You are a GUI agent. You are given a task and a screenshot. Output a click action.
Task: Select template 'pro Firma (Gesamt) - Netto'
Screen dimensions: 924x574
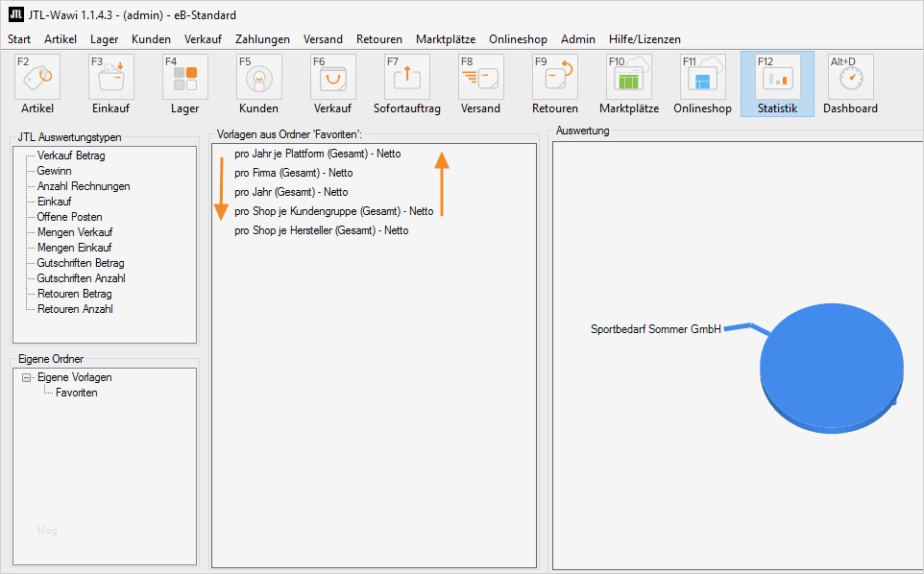(x=294, y=173)
